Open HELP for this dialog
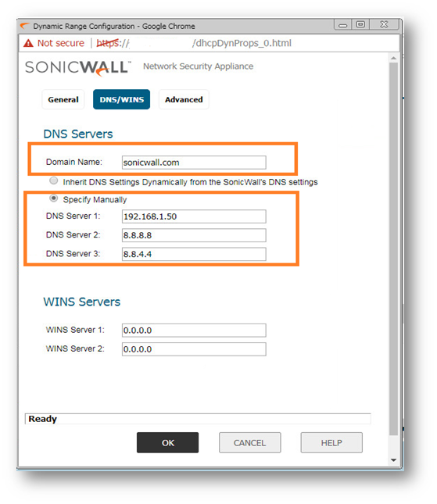 331,442
